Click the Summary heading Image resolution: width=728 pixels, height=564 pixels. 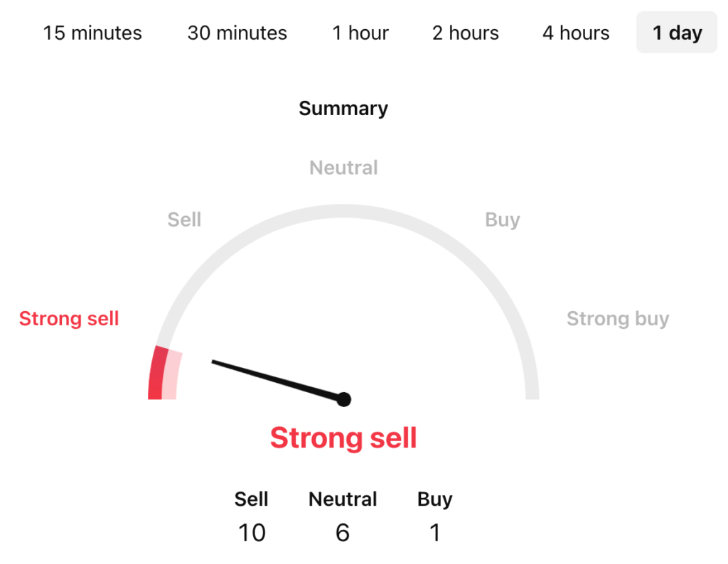coord(343,109)
